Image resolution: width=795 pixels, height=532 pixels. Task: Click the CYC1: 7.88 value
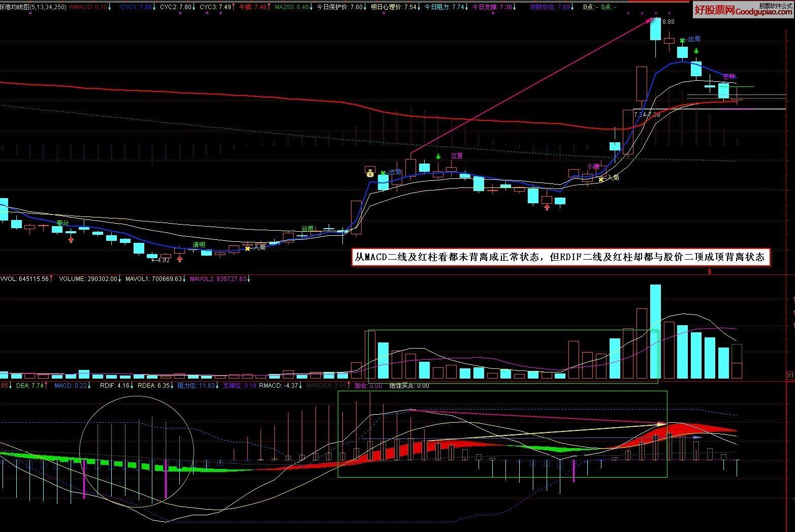[x=137, y=7]
